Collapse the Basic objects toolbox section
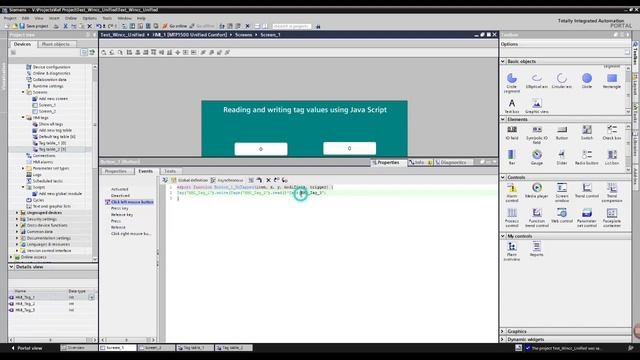Image resolution: width=640 pixels, height=360 pixels. pos(503,61)
